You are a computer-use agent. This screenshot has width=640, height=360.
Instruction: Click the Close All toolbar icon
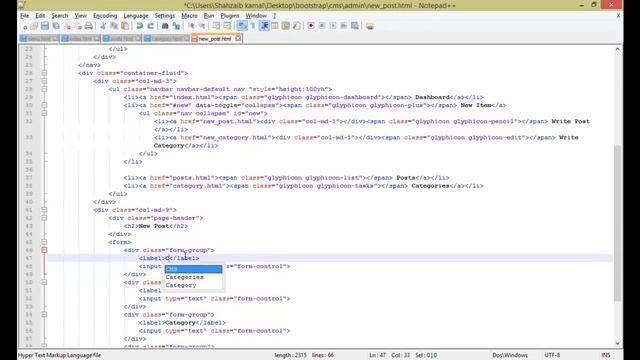point(78,26)
